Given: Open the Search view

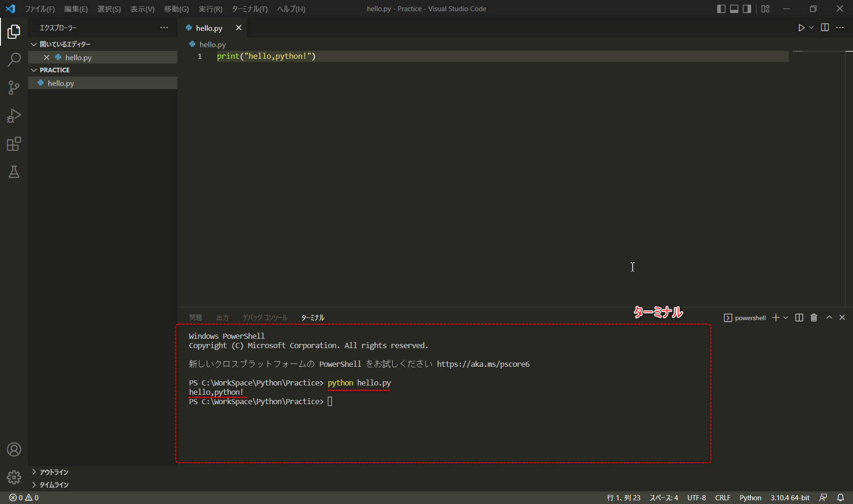Looking at the screenshot, I should coord(14,60).
